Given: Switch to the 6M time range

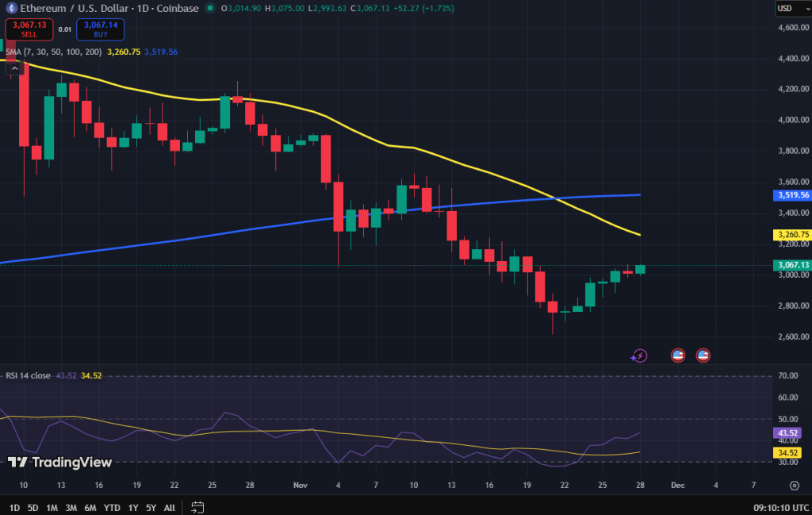Looking at the screenshot, I should [x=90, y=508].
